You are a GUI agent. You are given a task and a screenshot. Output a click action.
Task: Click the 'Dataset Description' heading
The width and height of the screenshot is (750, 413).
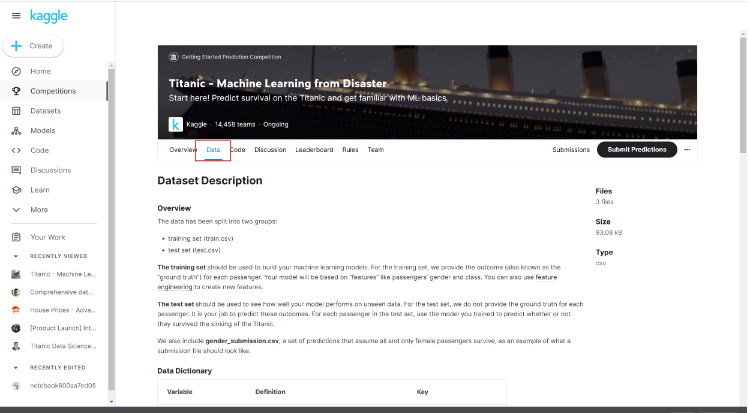pyautogui.click(x=210, y=180)
